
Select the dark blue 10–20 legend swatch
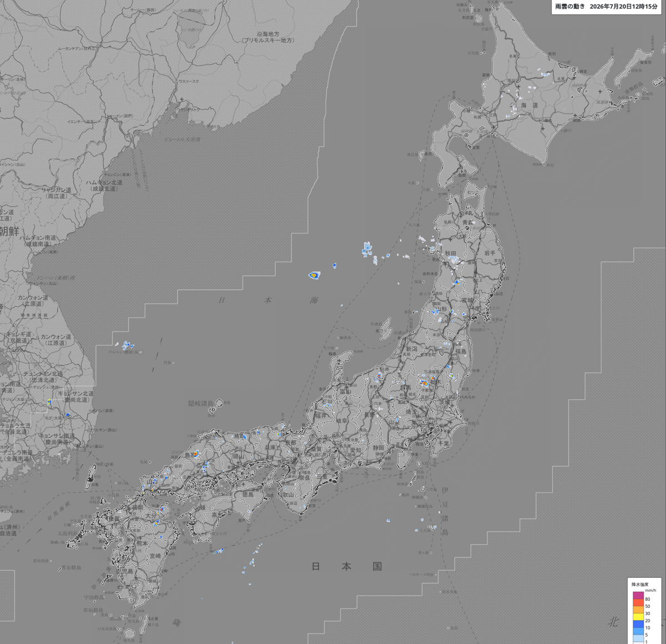point(638,624)
